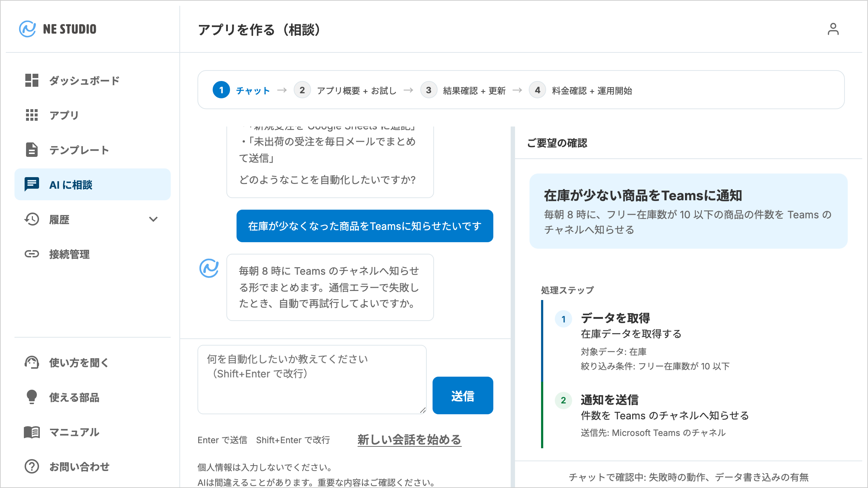The image size is (868, 488).
Task: Click the 履歴 history clock icon
Action: 32,219
